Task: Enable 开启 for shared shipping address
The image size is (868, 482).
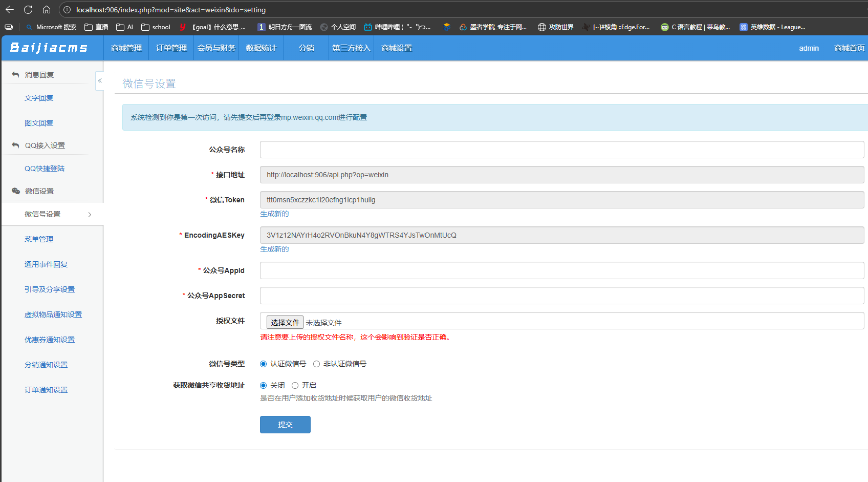Action: tap(295, 386)
